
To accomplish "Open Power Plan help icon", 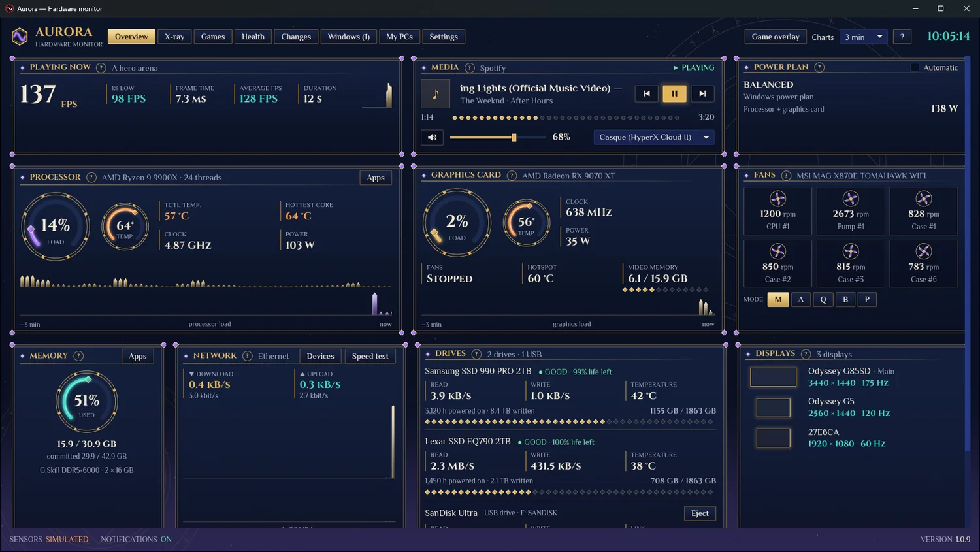I will (819, 67).
